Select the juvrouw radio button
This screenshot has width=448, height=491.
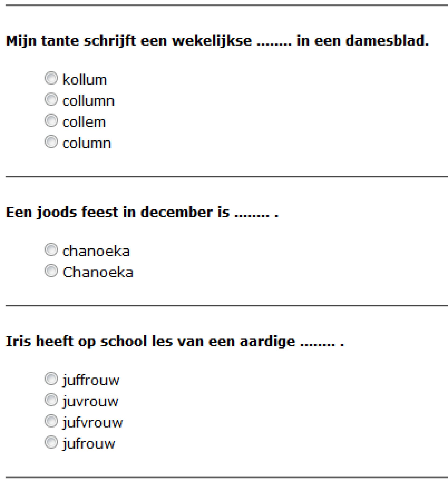tap(51, 400)
